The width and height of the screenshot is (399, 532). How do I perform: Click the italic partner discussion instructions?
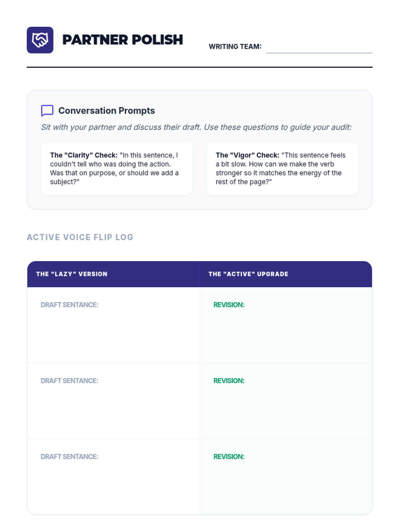[196, 127]
